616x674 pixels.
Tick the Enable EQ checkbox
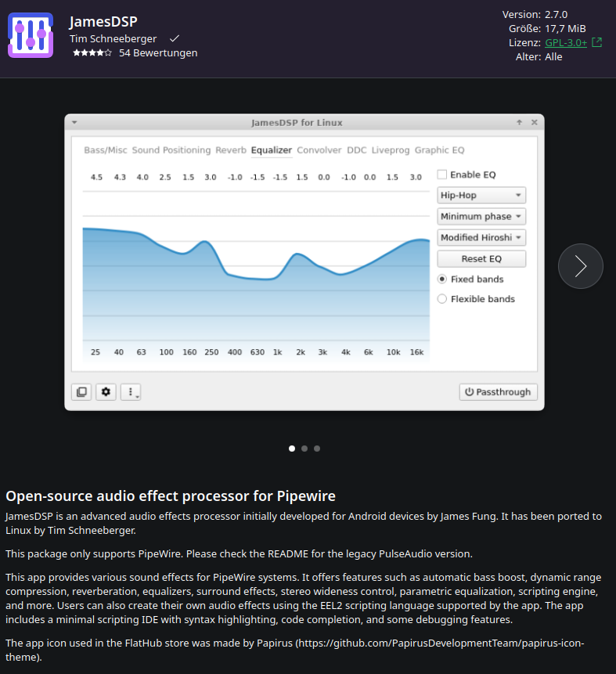[x=442, y=175]
